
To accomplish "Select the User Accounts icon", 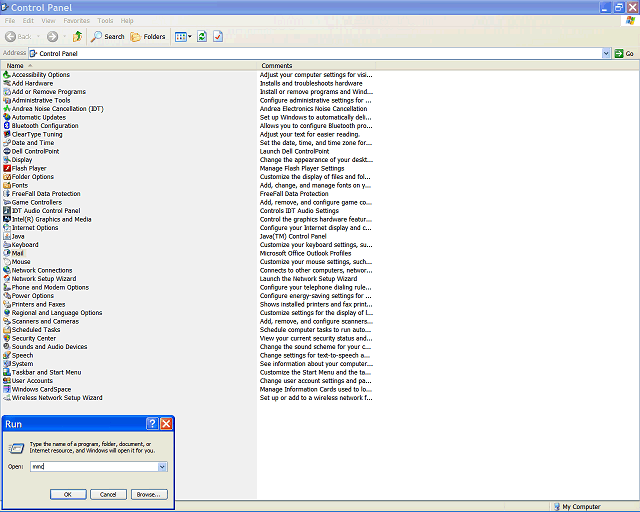I will tap(7, 381).
